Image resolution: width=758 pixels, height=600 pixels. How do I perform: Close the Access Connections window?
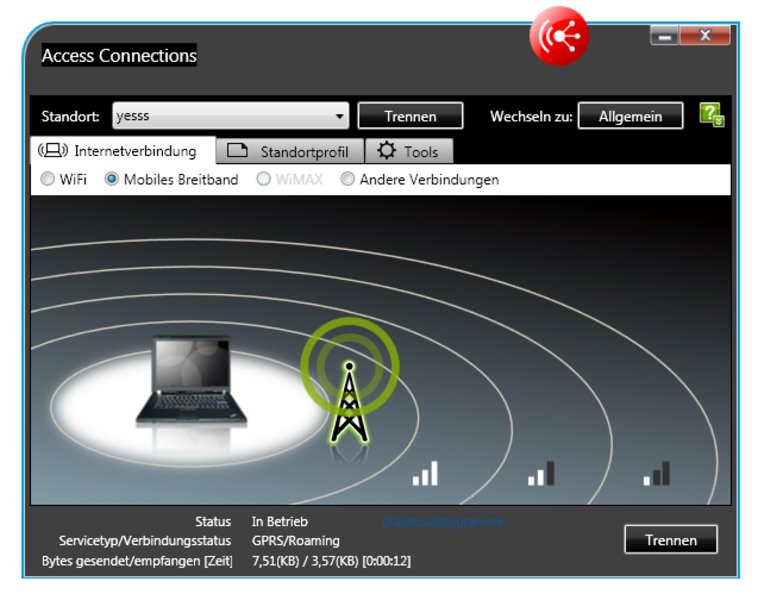point(705,36)
